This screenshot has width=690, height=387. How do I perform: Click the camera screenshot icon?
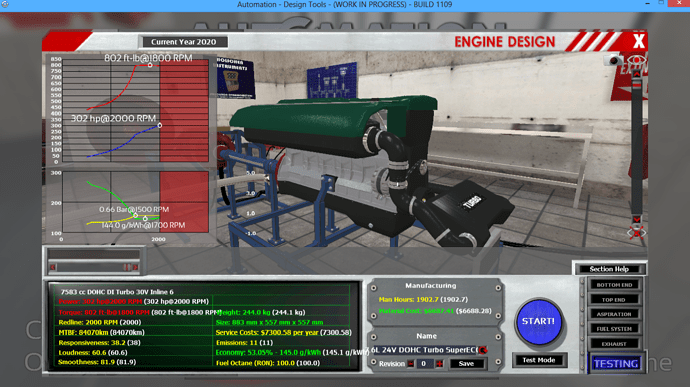point(613,60)
